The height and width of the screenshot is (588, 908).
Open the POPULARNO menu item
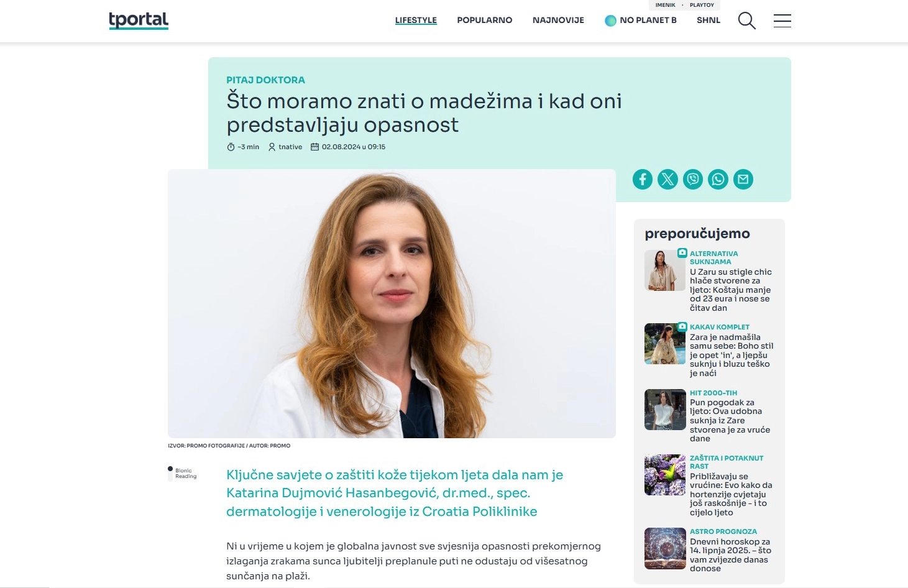pos(485,20)
